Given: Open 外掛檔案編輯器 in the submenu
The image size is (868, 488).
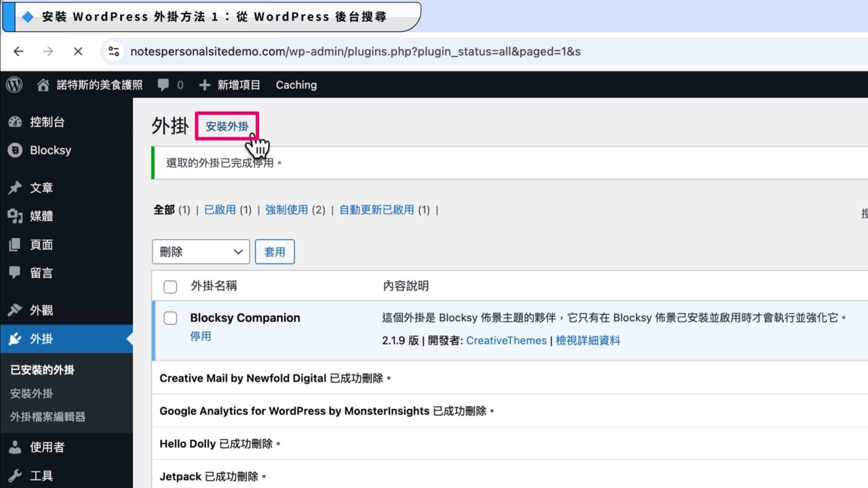Looking at the screenshot, I should coord(48,417).
